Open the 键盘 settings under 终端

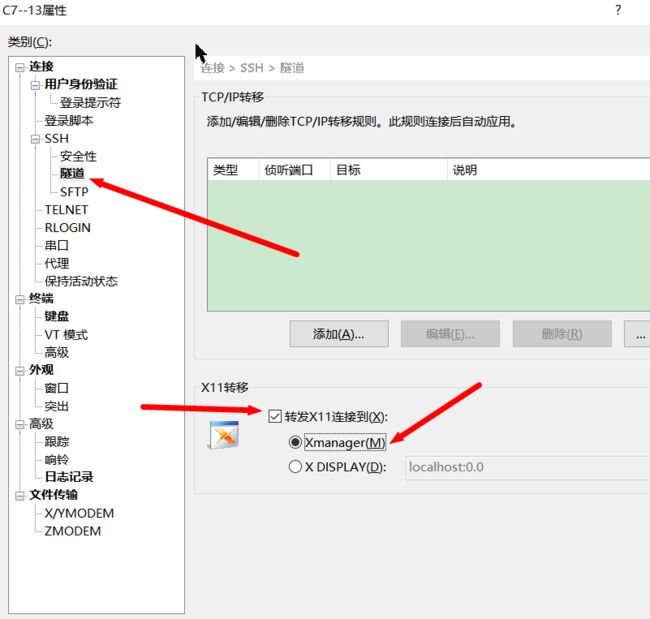56,316
